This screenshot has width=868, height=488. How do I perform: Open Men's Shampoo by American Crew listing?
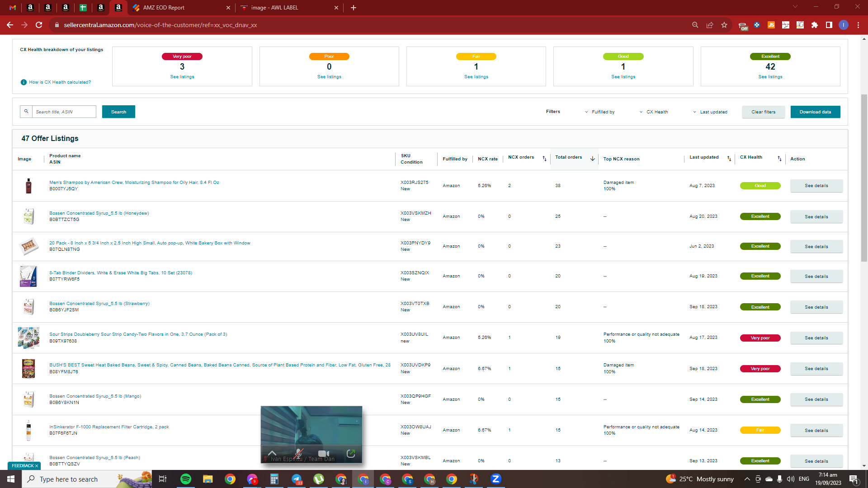point(134,183)
